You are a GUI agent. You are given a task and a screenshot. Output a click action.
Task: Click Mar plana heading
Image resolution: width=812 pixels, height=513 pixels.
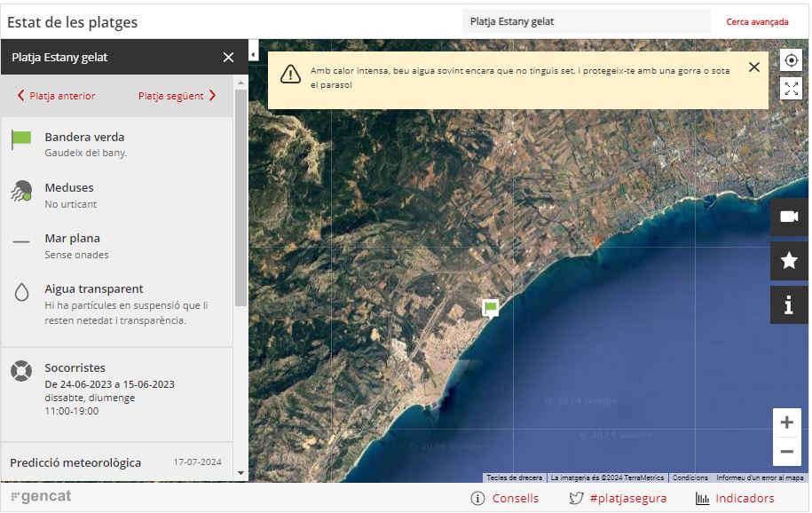pyautogui.click(x=72, y=239)
